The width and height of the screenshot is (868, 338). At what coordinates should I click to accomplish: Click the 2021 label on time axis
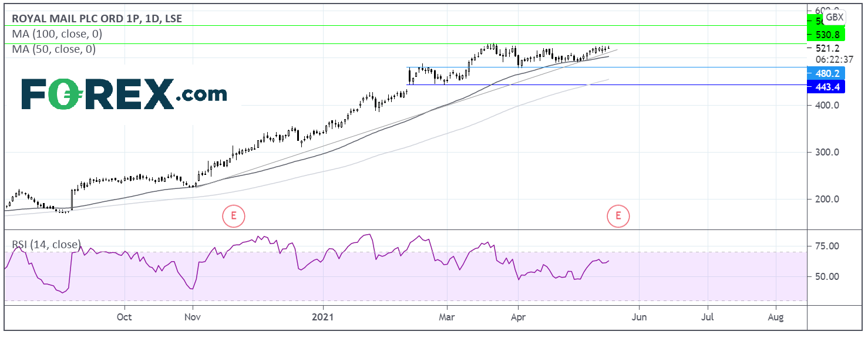pos(323,317)
